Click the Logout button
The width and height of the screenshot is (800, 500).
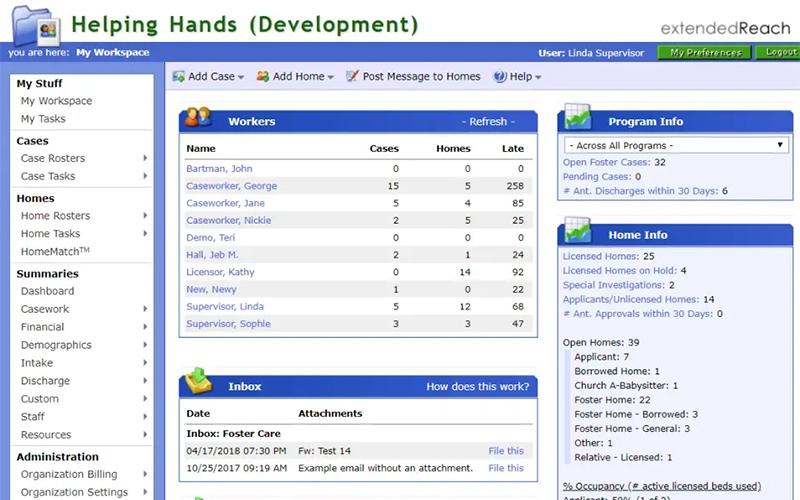click(780, 52)
